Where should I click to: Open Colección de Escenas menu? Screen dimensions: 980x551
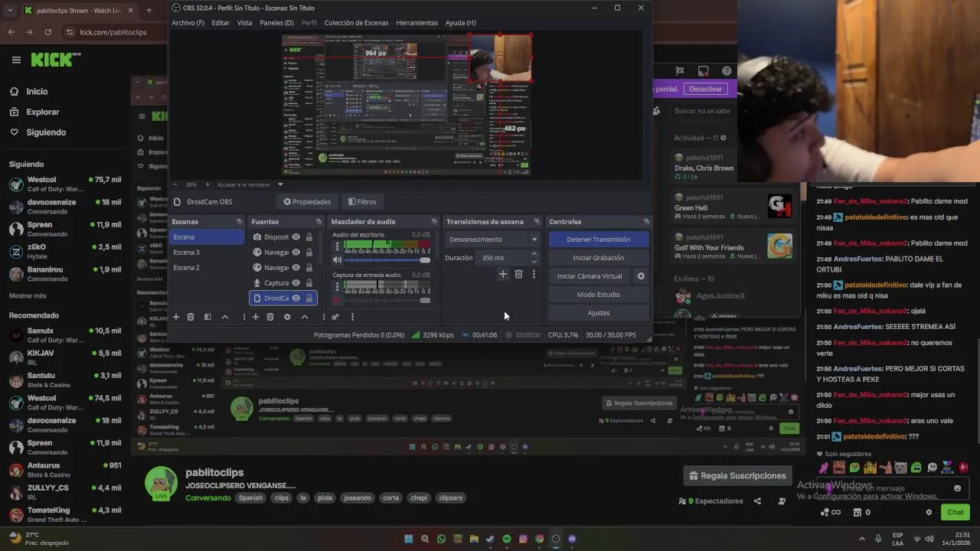point(354,23)
